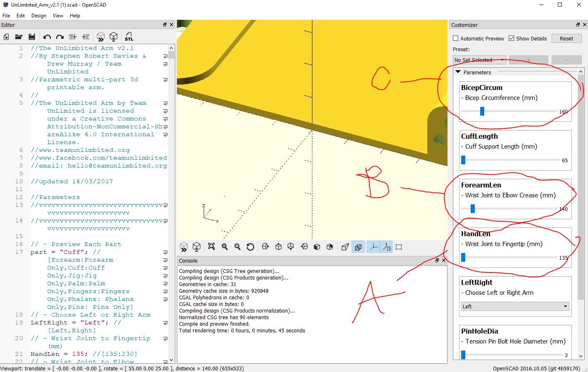Save the file with floppy disk icon
The image size is (588, 372).
pos(32,37)
